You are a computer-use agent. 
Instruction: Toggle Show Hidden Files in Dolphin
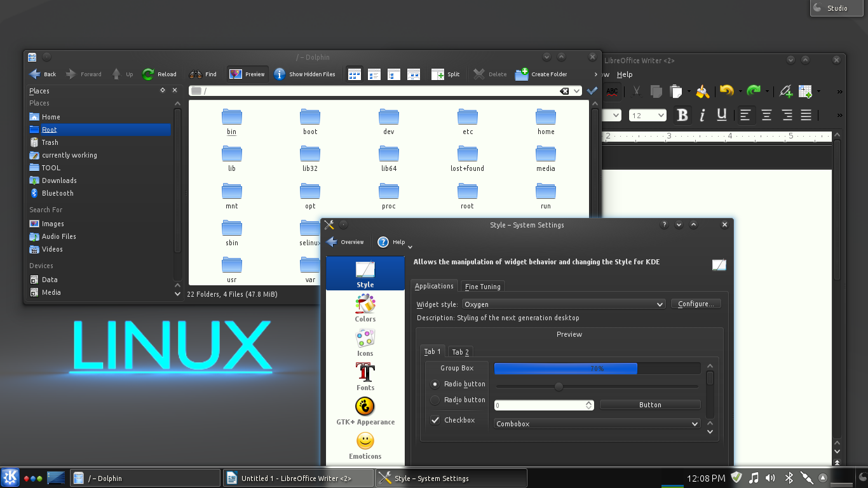pyautogui.click(x=304, y=74)
